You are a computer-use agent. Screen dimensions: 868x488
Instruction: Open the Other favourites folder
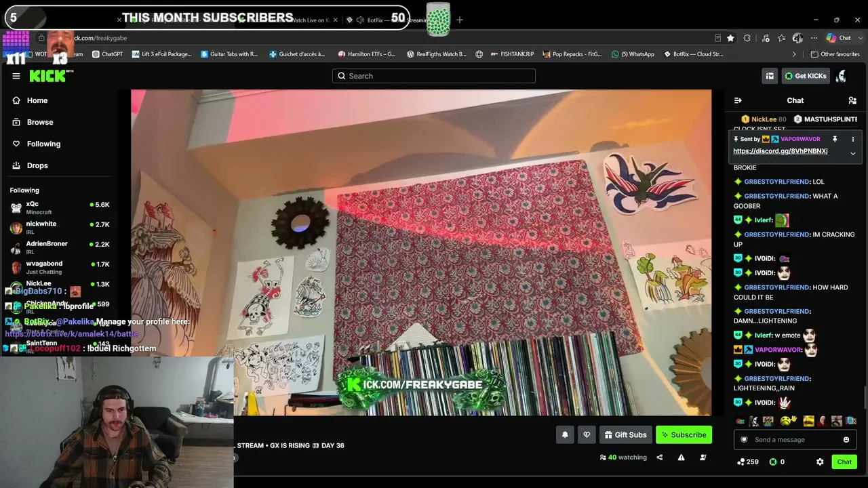835,54
